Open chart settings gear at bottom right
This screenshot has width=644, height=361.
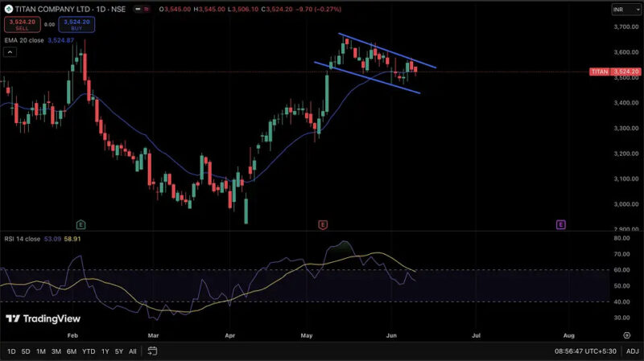626,334
